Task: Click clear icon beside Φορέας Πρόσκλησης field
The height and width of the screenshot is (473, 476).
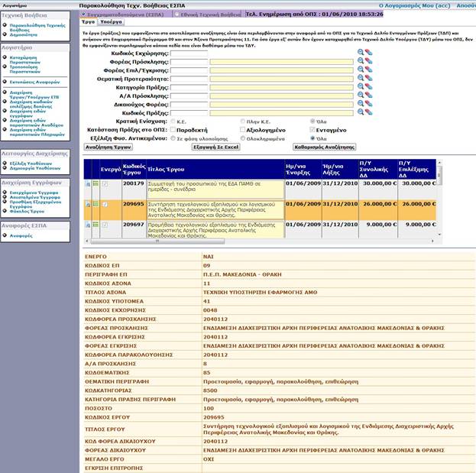Action: [368, 62]
